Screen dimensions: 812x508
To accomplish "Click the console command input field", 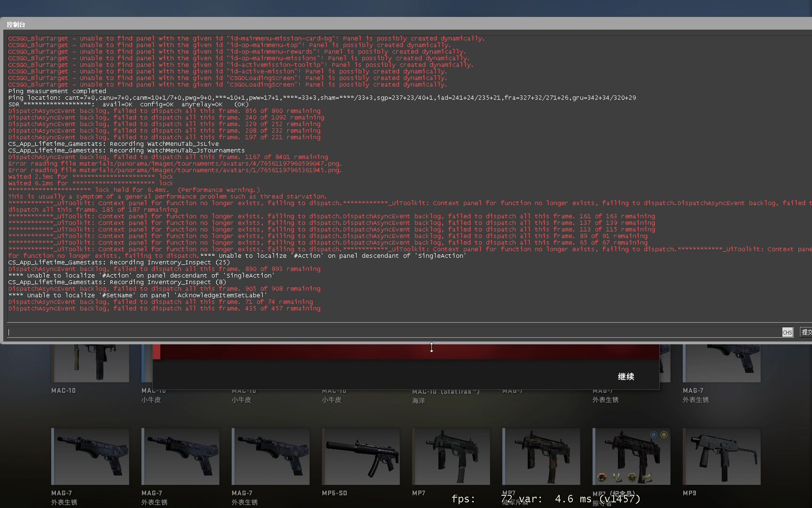I will click(x=394, y=332).
